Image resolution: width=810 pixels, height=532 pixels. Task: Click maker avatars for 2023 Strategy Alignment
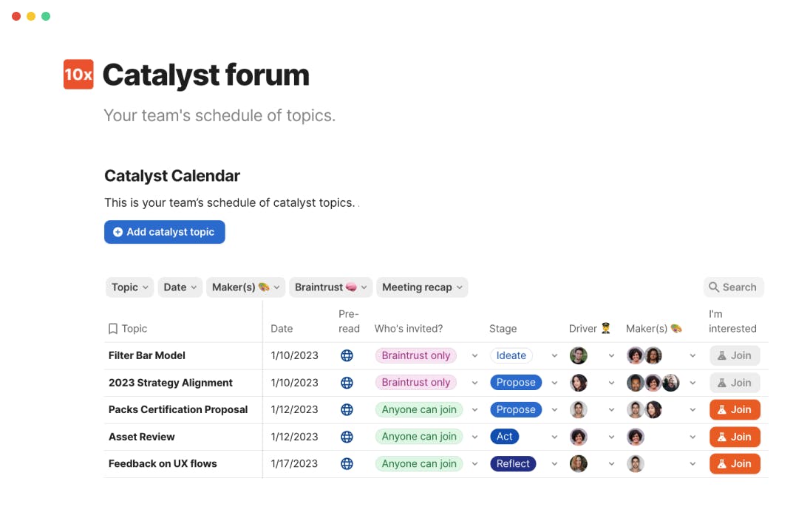click(x=653, y=383)
